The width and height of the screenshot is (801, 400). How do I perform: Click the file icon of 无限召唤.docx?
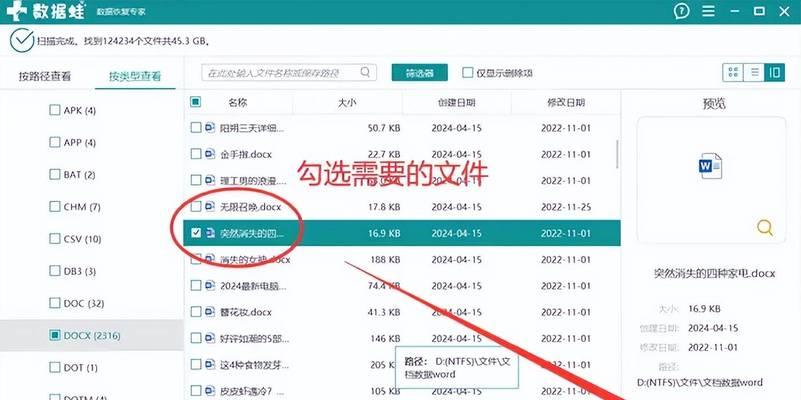[x=210, y=206]
